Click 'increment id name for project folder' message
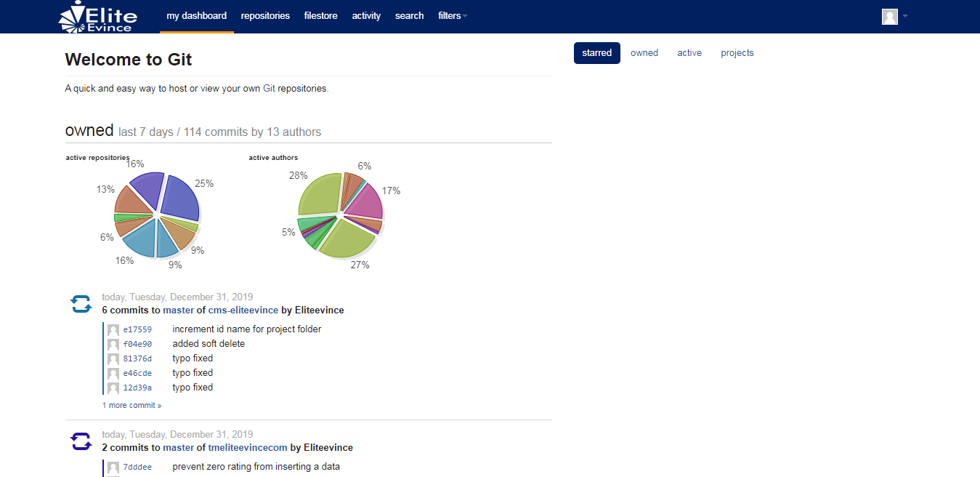This screenshot has width=980, height=477. 247,329
